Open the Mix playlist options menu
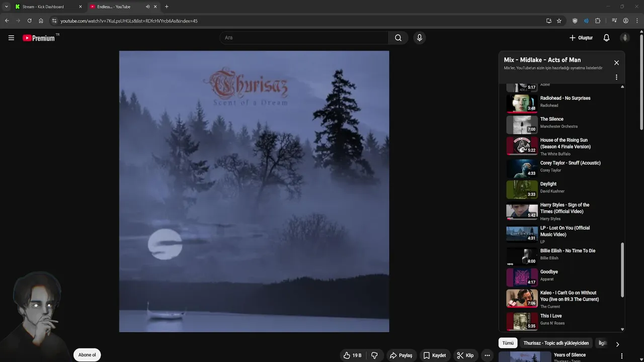 coord(616,77)
